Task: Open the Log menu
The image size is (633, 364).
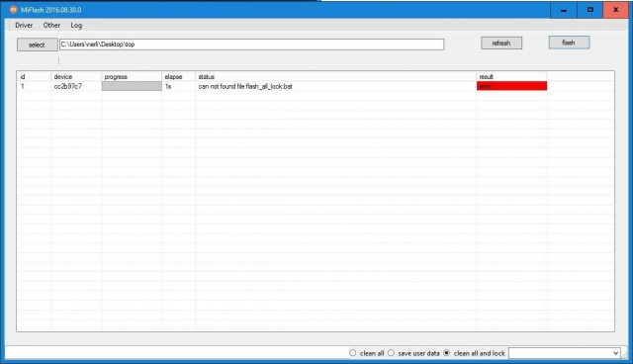Action: coord(76,25)
